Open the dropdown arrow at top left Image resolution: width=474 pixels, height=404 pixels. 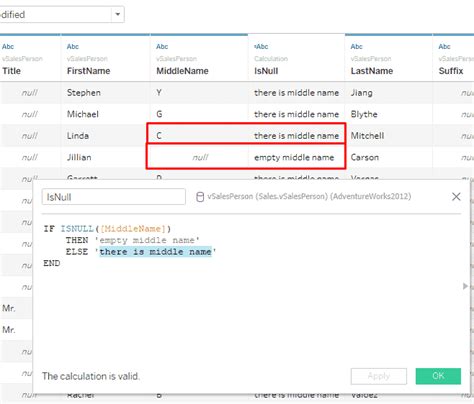(x=118, y=14)
